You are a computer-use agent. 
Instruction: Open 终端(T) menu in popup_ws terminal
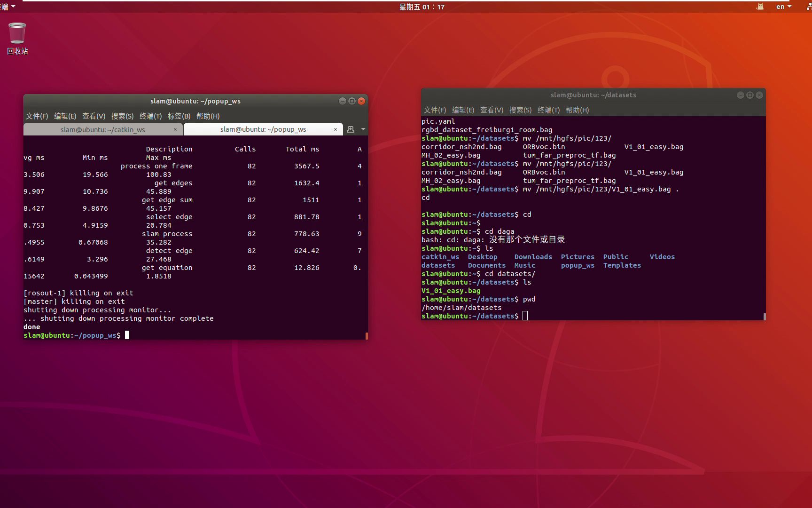point(151,116)
